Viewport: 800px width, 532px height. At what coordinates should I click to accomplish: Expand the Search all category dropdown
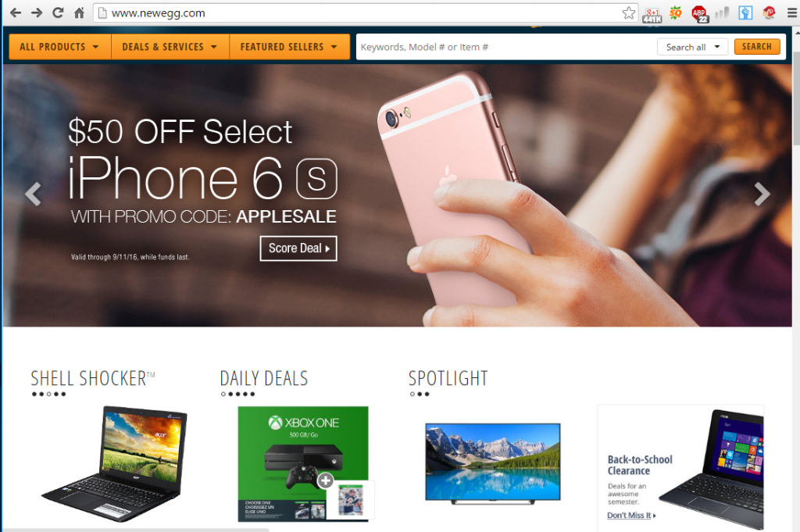pos(692,47)
